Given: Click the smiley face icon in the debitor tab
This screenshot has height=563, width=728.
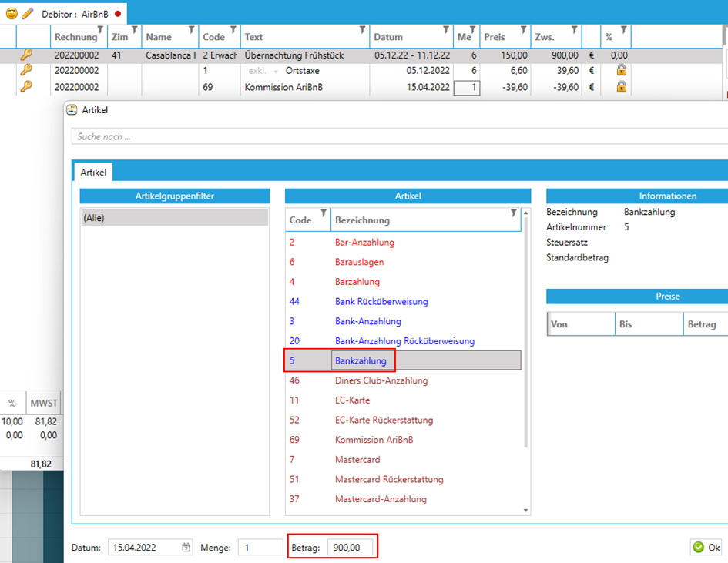Looking at the screenshot, I should click(x=12, y=13).
